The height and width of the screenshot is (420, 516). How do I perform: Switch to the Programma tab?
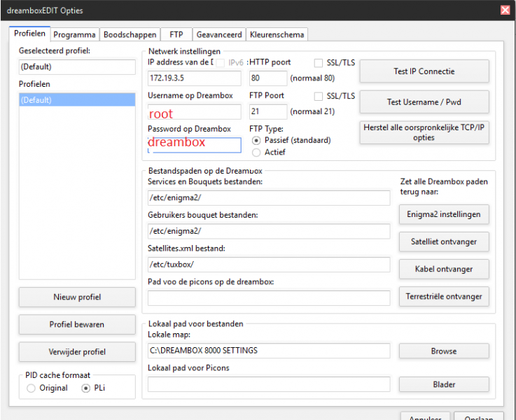(x=74, y=34)
